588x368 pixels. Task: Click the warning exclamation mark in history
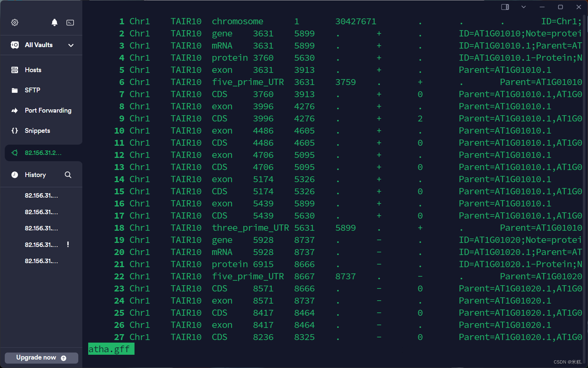(68, 244)
